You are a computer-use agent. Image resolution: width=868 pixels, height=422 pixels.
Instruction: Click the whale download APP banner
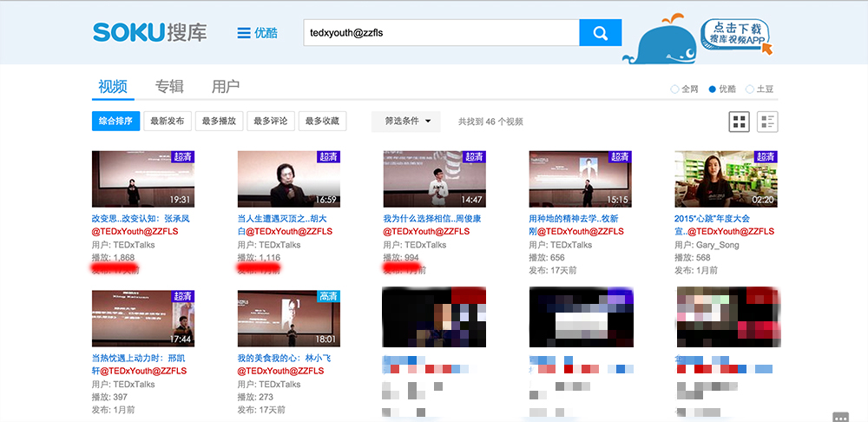[x=698, y=38]
